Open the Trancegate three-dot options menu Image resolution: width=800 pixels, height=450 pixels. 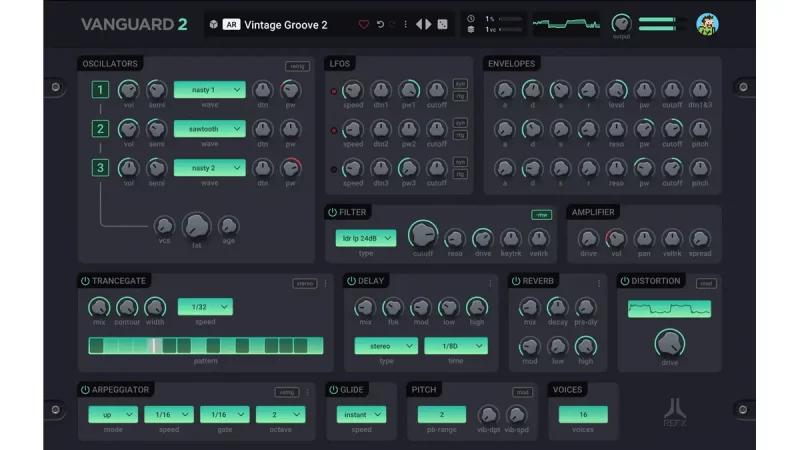(325, 283)
